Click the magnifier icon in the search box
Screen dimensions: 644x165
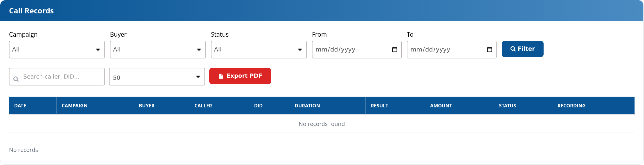point(16,79)
